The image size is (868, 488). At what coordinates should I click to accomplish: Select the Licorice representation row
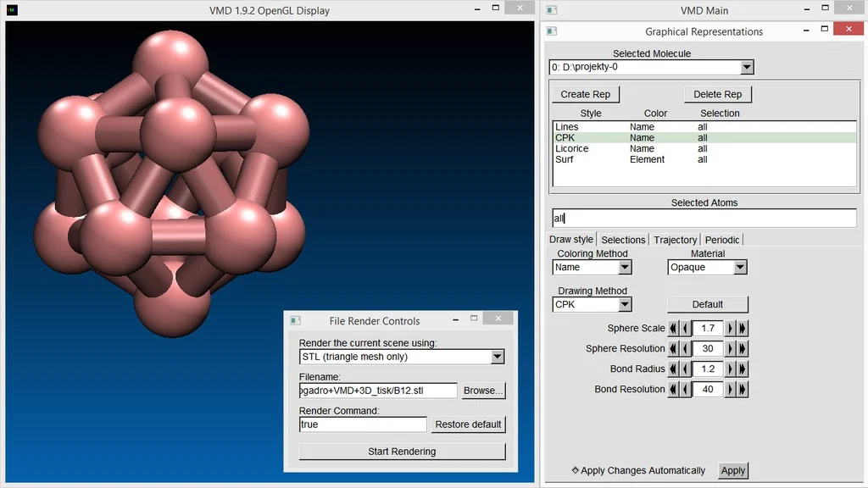point(704,148)
